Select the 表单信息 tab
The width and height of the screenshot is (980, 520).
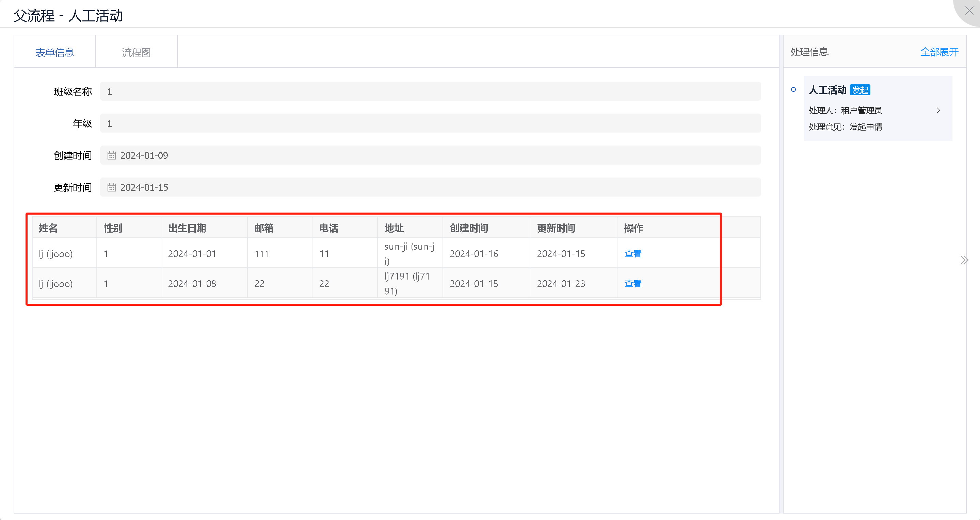[54, 52]
